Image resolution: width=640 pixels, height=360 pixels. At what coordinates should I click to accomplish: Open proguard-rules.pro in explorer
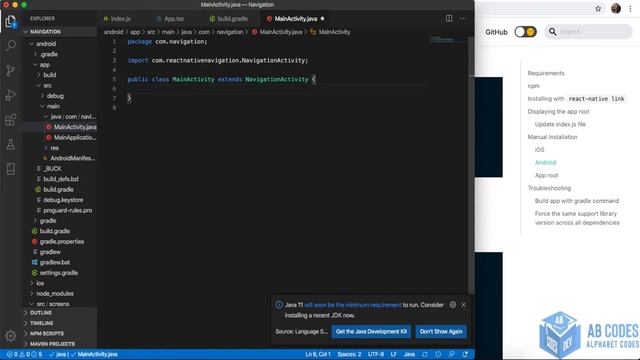pyautogui.click(x=67, y=210)
